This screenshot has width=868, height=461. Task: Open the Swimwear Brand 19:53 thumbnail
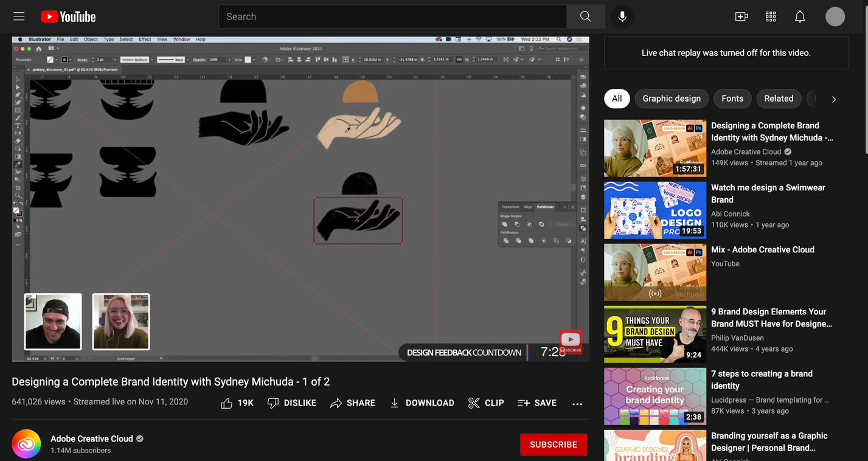(655, 210)
